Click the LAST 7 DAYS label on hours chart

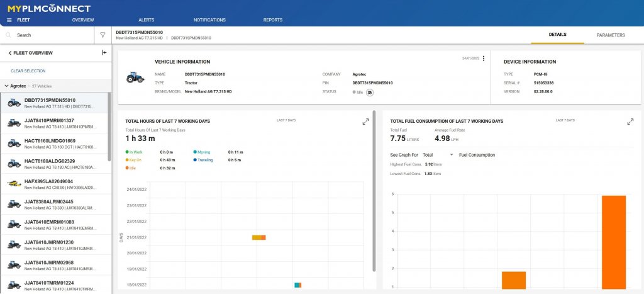point(286,120)
